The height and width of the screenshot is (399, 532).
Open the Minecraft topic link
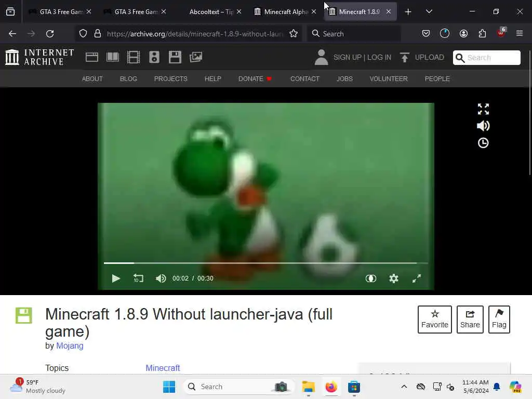coord(163,368)
